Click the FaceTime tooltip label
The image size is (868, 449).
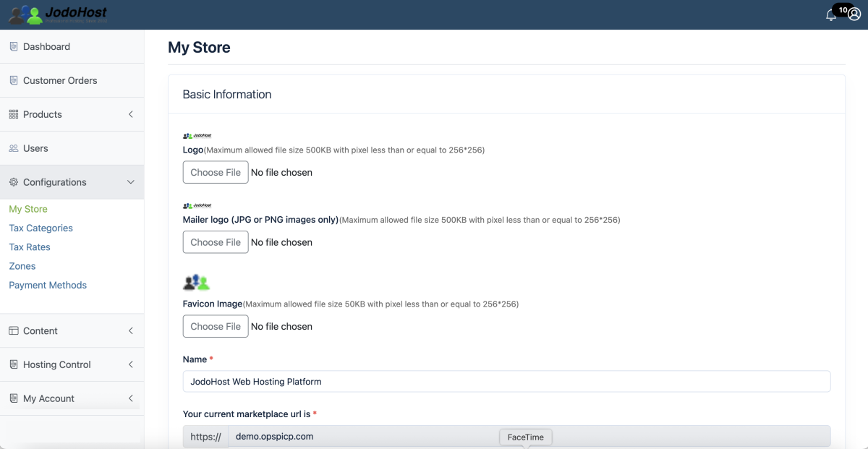[x=526, y=437]
